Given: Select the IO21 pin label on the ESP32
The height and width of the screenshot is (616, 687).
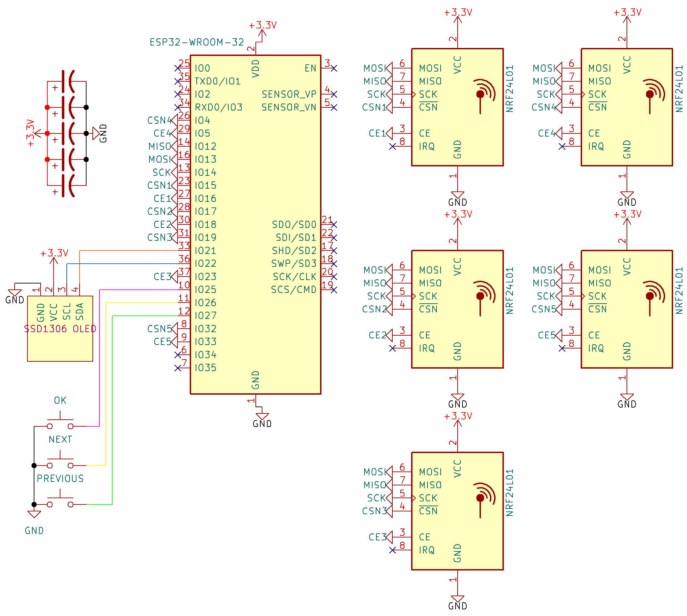Looking at the screenshot, I should [205, 250].
